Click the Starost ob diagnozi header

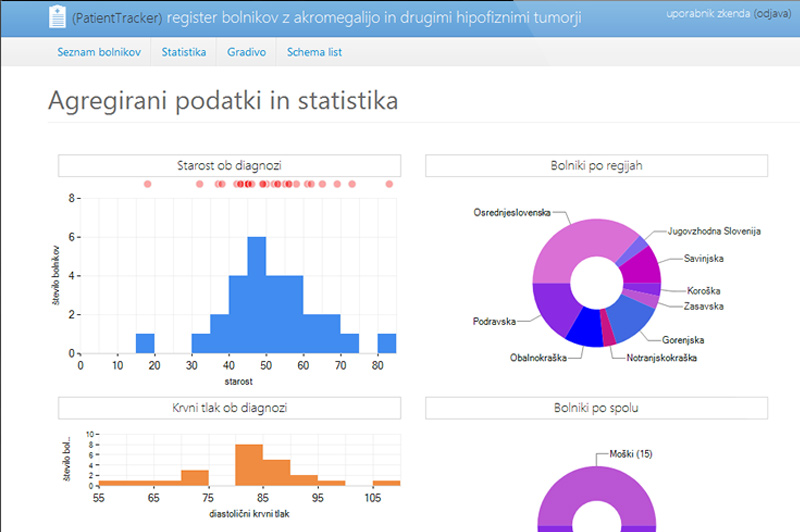point(230,166)
